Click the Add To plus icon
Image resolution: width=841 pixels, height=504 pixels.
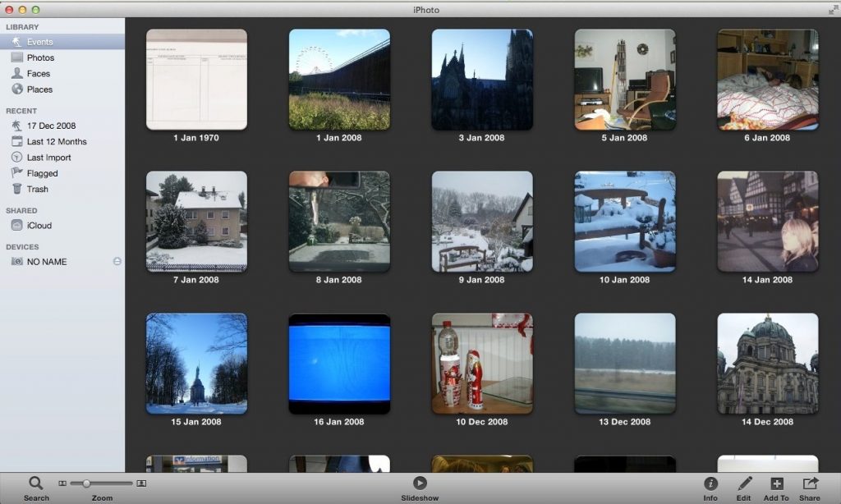click(x=777, y=483)
